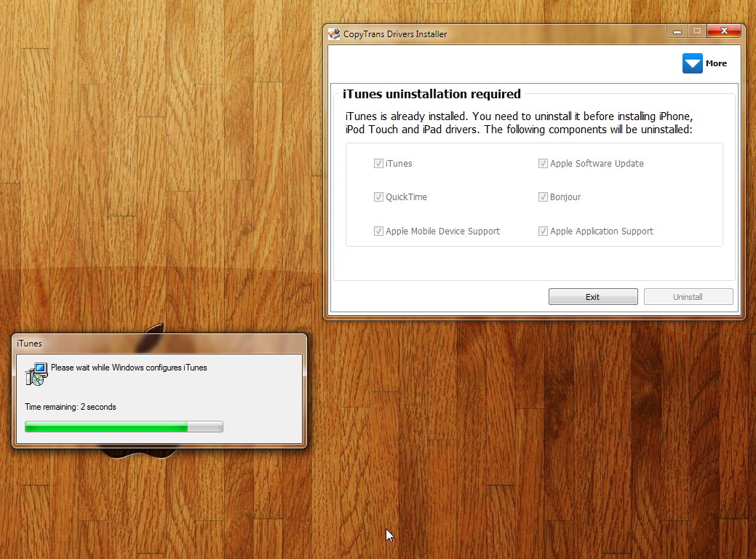The width and height of the screenshot is (756, 559).
Task: Click the Uninstall button
Action: tap(688, 297)
